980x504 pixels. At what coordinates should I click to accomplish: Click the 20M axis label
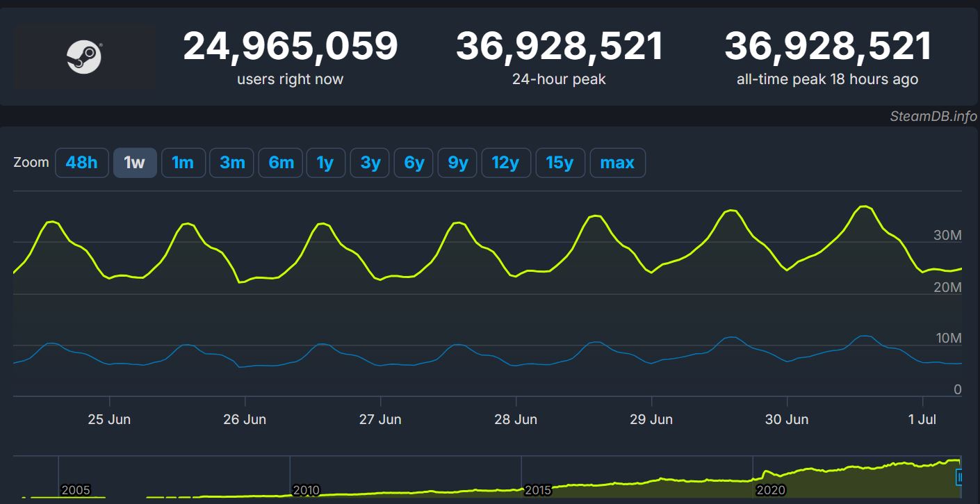point(947,287)
